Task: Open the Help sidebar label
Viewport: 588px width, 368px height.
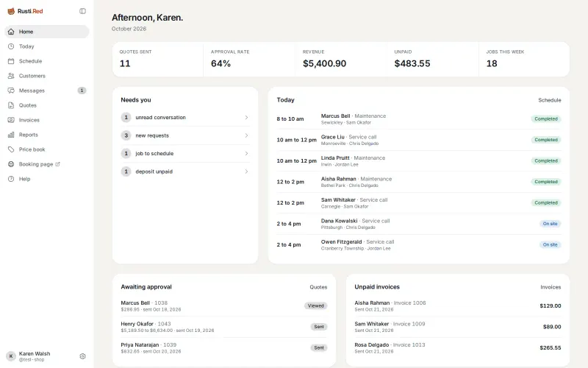Action: (x=25, y=179)
